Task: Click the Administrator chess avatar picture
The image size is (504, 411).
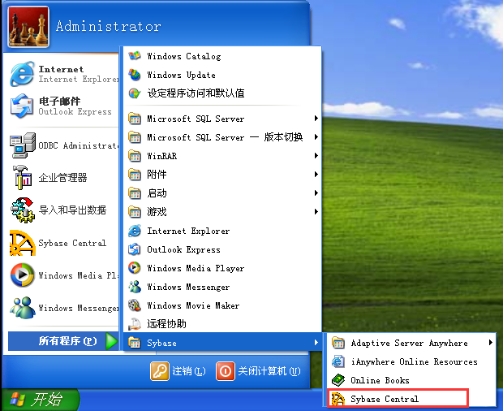Action: click(28, 27)
